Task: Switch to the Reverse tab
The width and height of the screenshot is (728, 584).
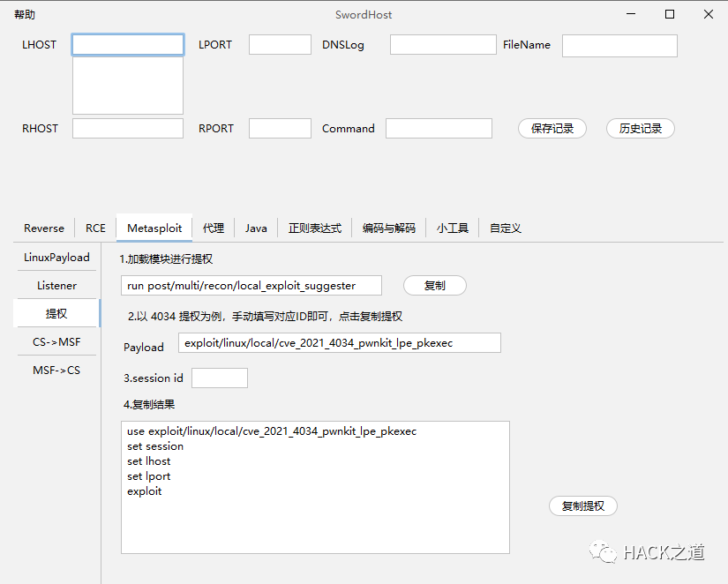Action: pyautogui.click(x=44, y=228)
